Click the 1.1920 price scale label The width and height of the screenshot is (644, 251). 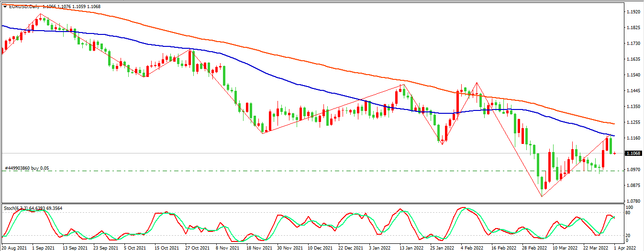click(x=633, y=12)
